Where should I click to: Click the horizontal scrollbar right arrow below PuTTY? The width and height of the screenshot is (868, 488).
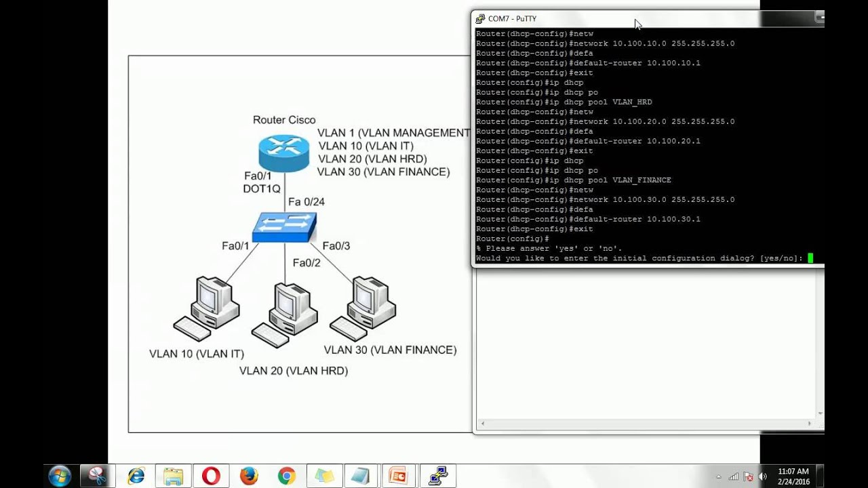[810, 424]
